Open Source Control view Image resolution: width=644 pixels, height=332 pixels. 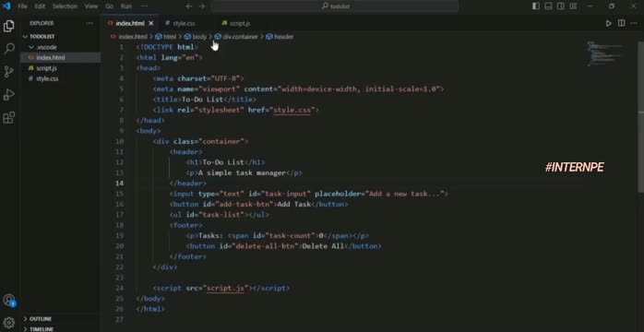(x=8, y=72)
